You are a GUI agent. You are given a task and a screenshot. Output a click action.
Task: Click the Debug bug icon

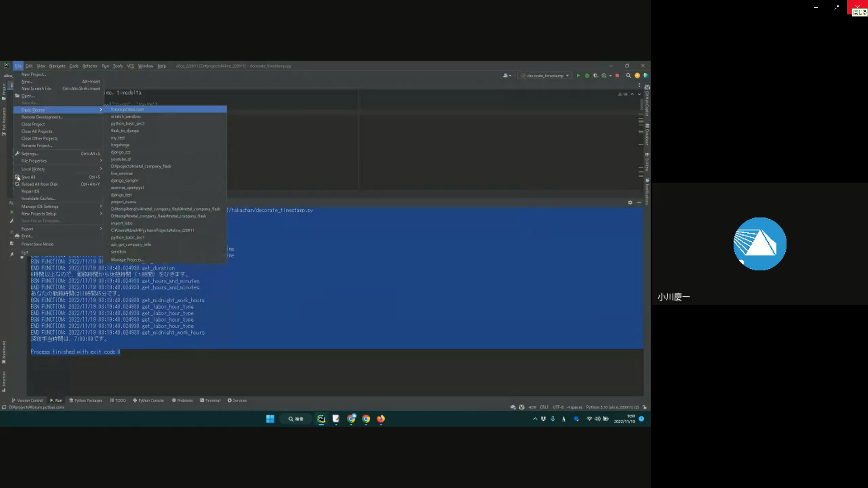point(587,75)
